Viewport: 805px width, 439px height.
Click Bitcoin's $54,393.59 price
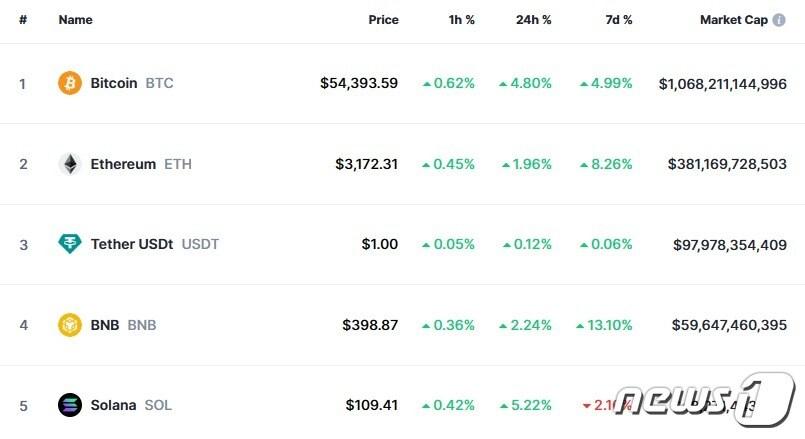359,83
